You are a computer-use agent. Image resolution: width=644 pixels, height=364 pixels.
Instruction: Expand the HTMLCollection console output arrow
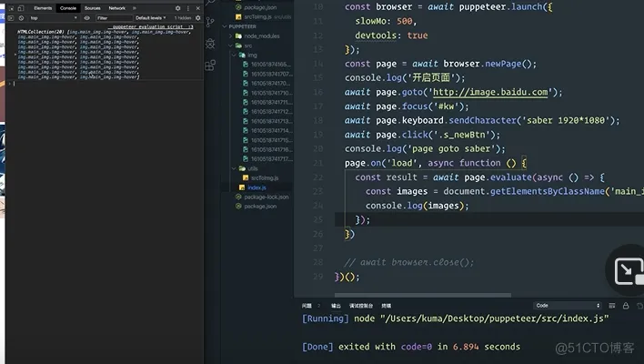pos(15,54)
